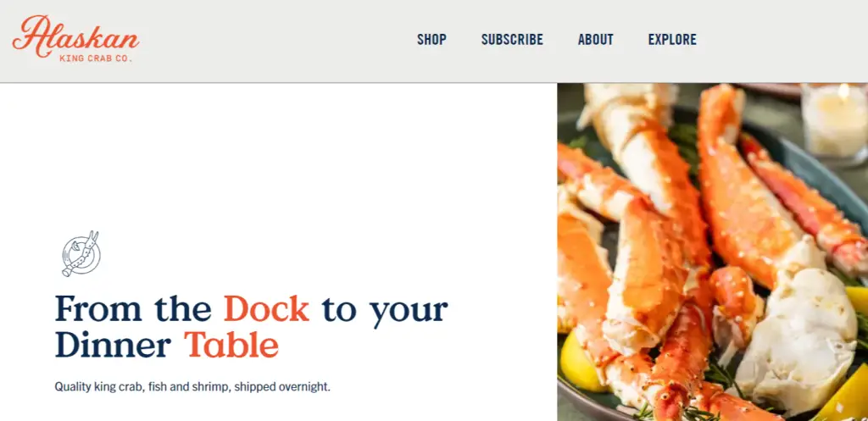Click the word "Dinner" in the headline
Viewport: 868px width, 421px height.
coord(113,345)
